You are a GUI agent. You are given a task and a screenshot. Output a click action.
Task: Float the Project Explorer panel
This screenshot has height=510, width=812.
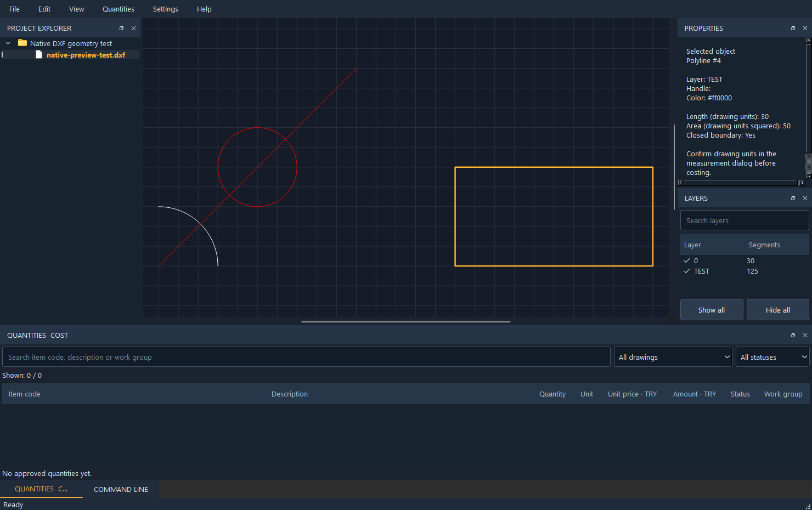pyautogui.click(x=121, y=28)
